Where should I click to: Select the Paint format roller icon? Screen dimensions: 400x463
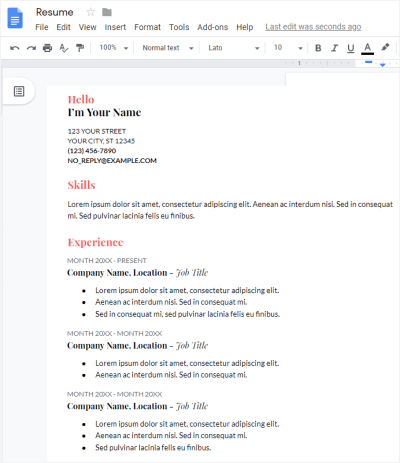click(80, 48)
